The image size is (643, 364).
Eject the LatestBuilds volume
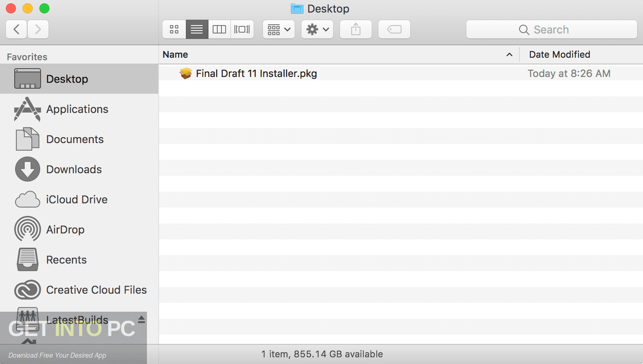[141, 319]
